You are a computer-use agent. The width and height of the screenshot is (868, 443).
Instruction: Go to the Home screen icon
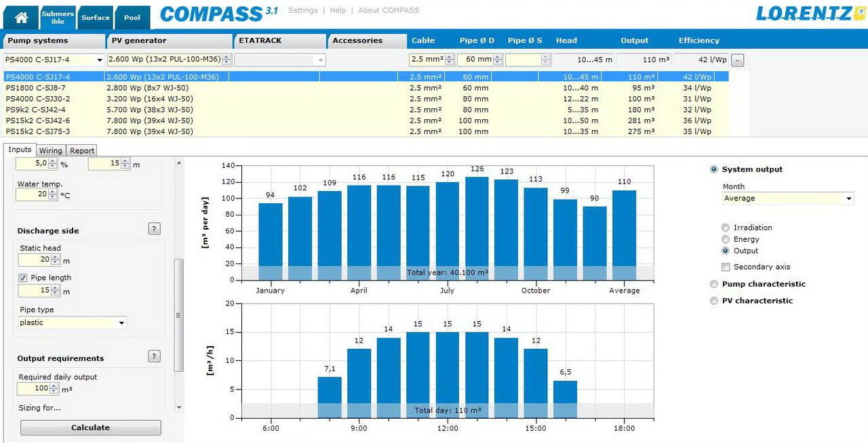click(21, 18)
